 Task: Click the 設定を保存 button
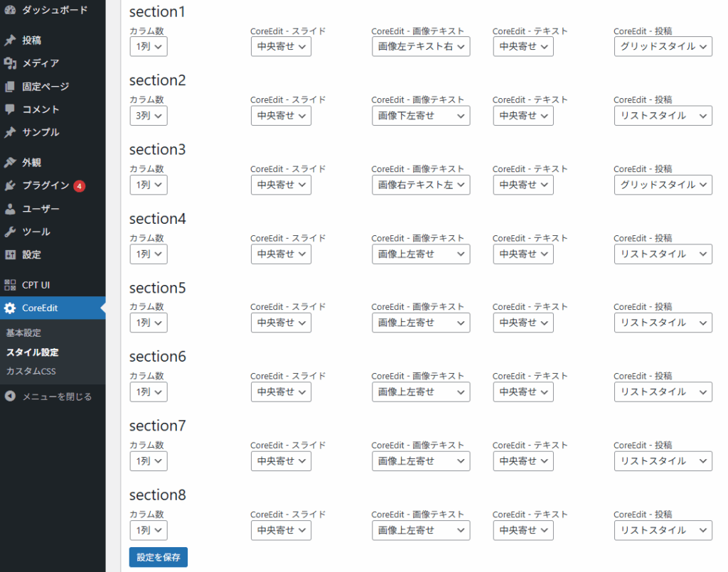pos(158,557)
